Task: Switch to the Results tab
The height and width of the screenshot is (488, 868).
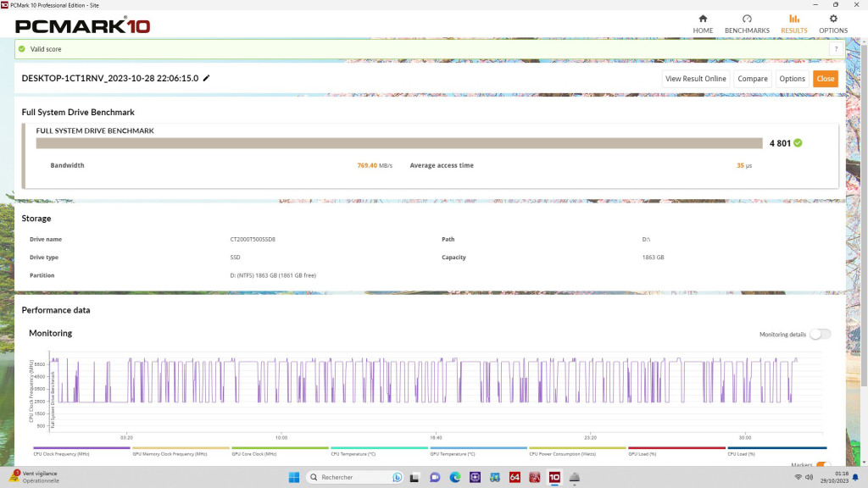Action: 793,24
